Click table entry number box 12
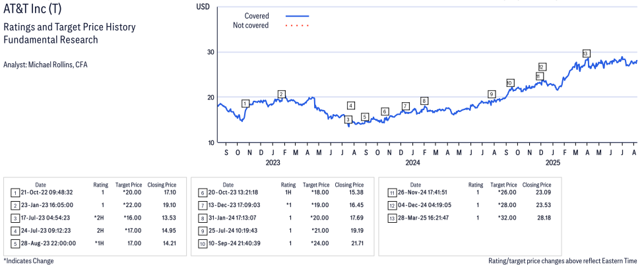Image resolution: width=644 pixels, height=265 pixels. point(391,205)
